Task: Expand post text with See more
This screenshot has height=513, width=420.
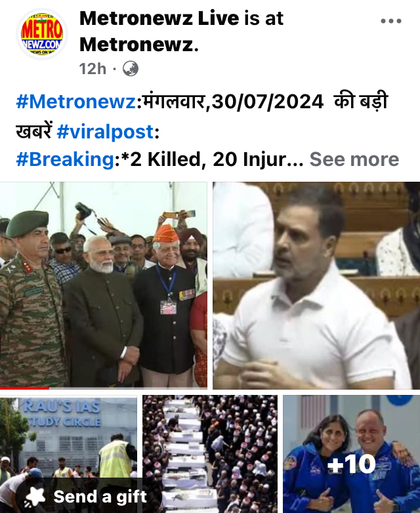Action: (x=354, y=159)
